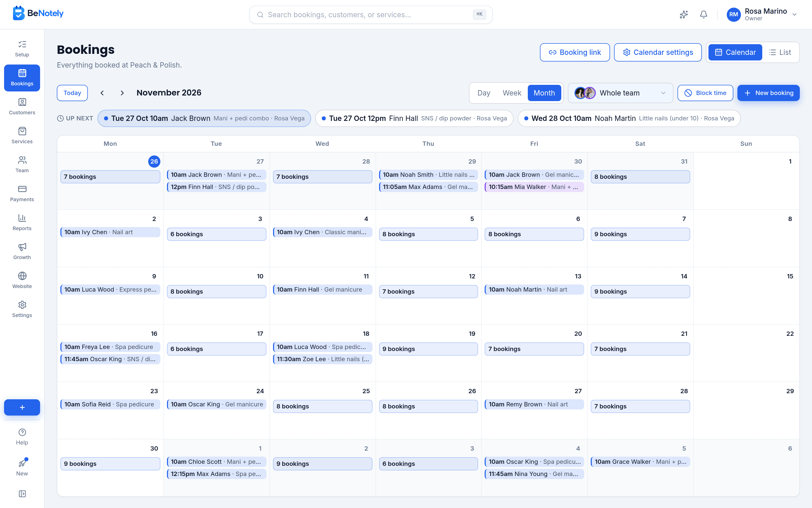Click the notifications bell icon
This screenshot has width=812, height=508.
pyautogui.click(x=704, y=14)
